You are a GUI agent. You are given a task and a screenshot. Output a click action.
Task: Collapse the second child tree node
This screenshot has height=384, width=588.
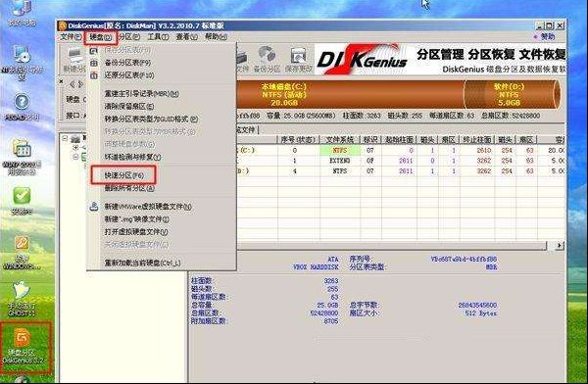click(75, 157)
